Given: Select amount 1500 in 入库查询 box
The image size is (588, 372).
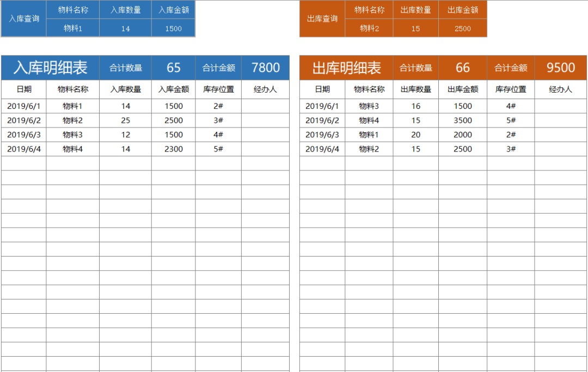Looking at the screenshot, I should click(173, 28).
